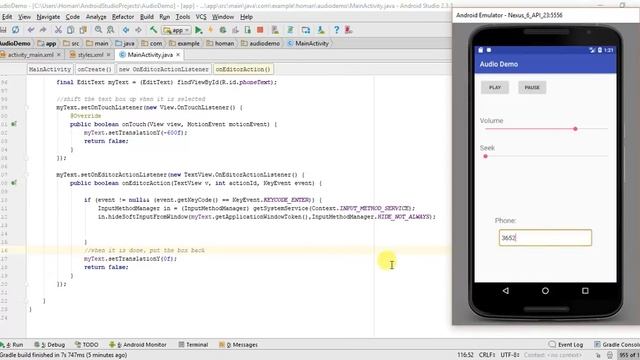Open the Edit menu

pos(7,17)
